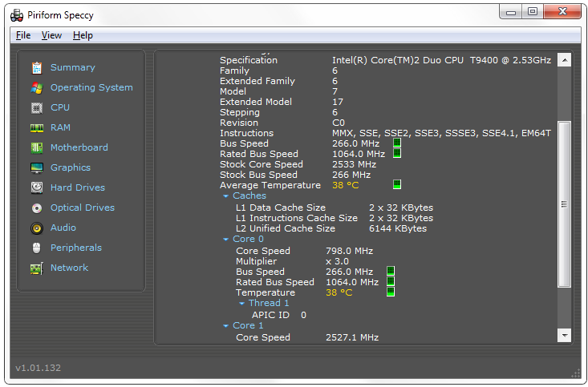Click the Core 1 Core Speed 2527.1 MHz
Viewport: 588px width, 387px height.
(352, 337)
